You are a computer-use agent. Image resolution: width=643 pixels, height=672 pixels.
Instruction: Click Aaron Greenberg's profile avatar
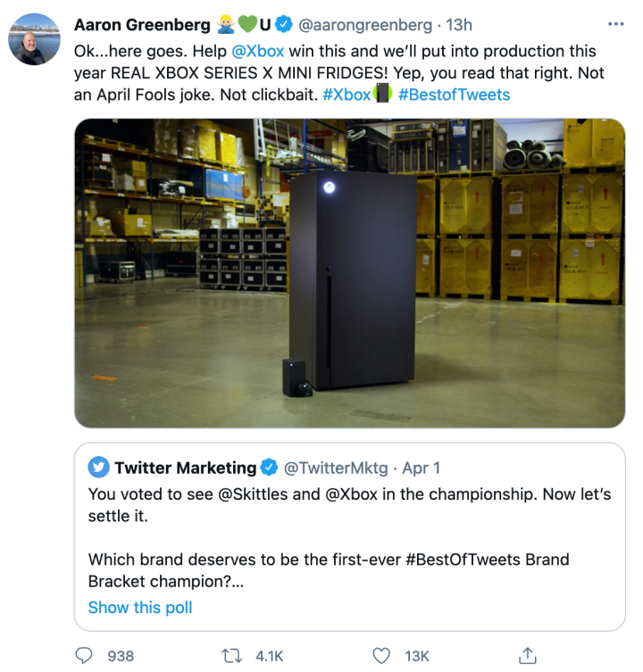35,39
